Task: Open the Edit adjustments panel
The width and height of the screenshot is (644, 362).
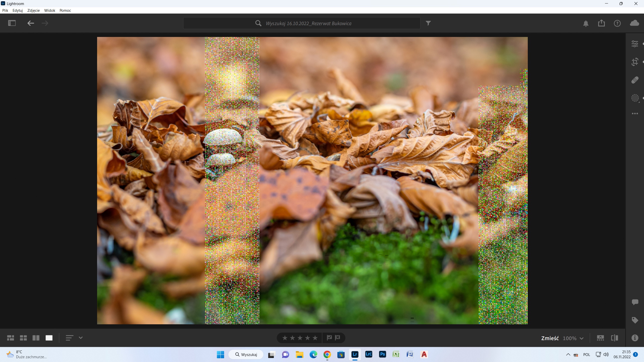Action: point(635,43)
